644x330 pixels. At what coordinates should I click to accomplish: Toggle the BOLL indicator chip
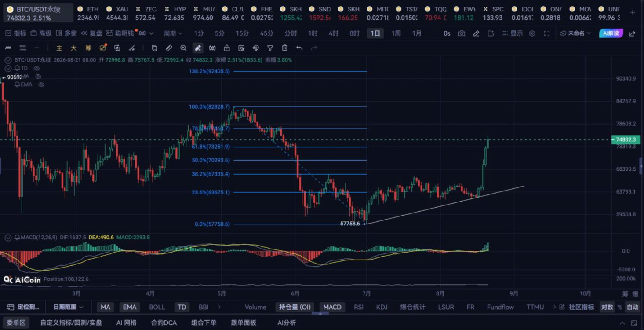tap(157, 307)
